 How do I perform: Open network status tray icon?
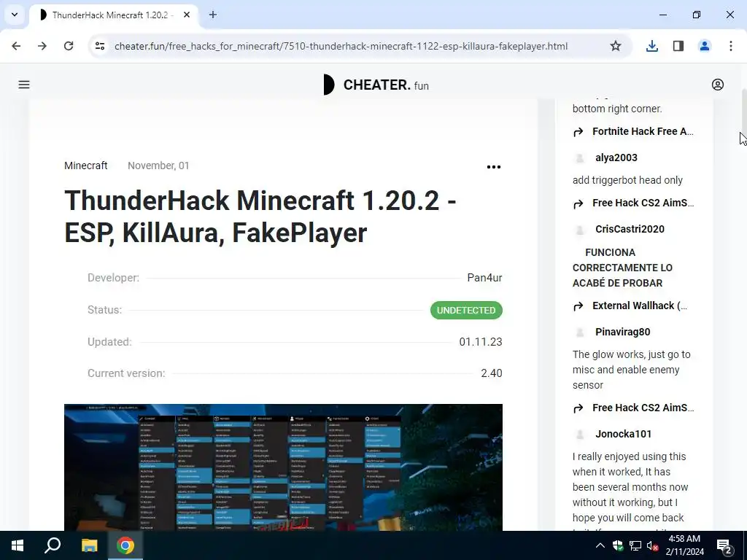tap(635, 545)
